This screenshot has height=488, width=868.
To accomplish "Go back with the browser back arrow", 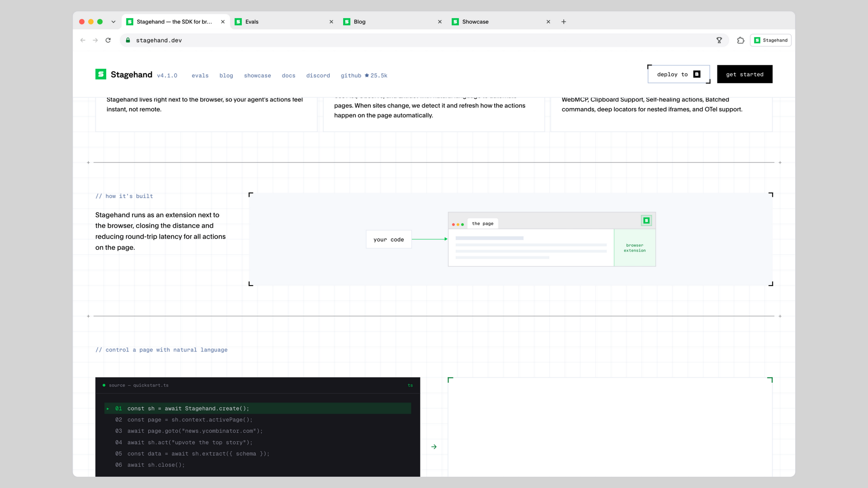I will (x=83, y=40).
